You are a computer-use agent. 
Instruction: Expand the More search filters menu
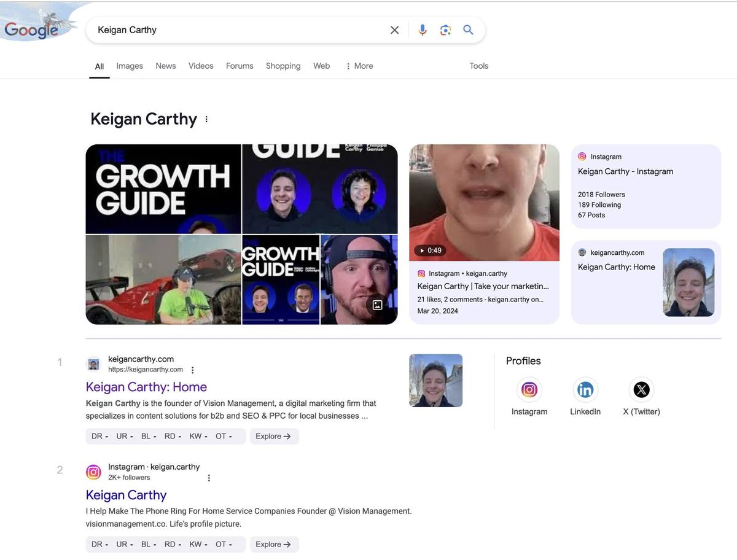359,66
